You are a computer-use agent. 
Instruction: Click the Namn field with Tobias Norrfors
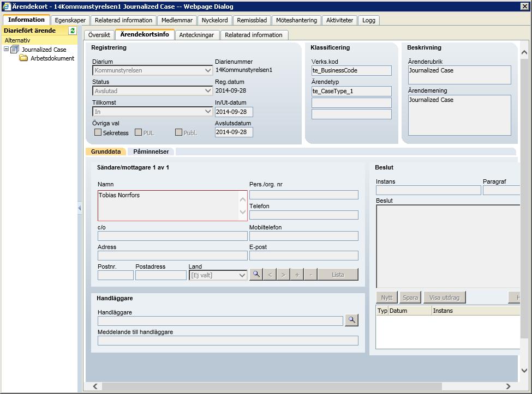pos(172,205)
